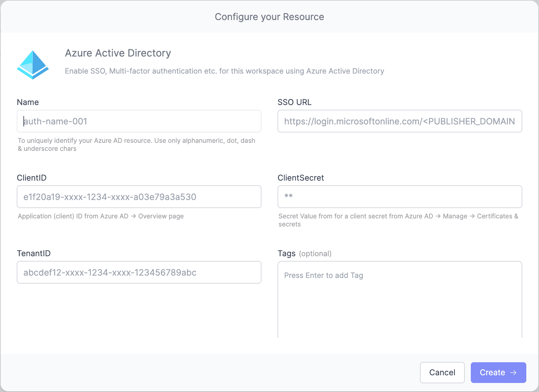The image size is (539, 392).
Task: Focus the TenantID input box
Action: click(x=139, y=272)
